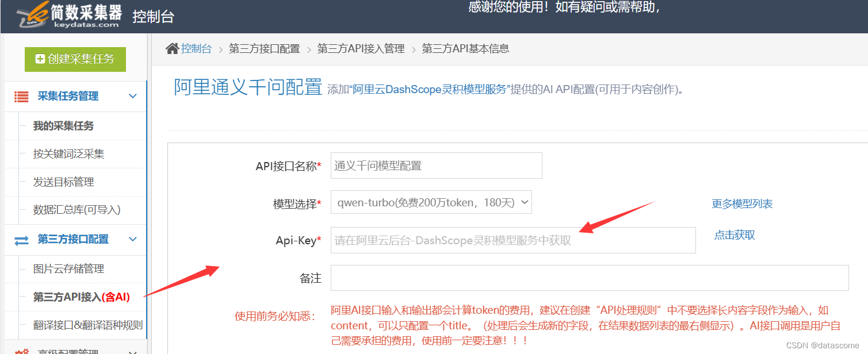The image size is (868, 354).
Task: Open 第三方API接入(含AI) in sidebar
Action: (x=81, y=297)
